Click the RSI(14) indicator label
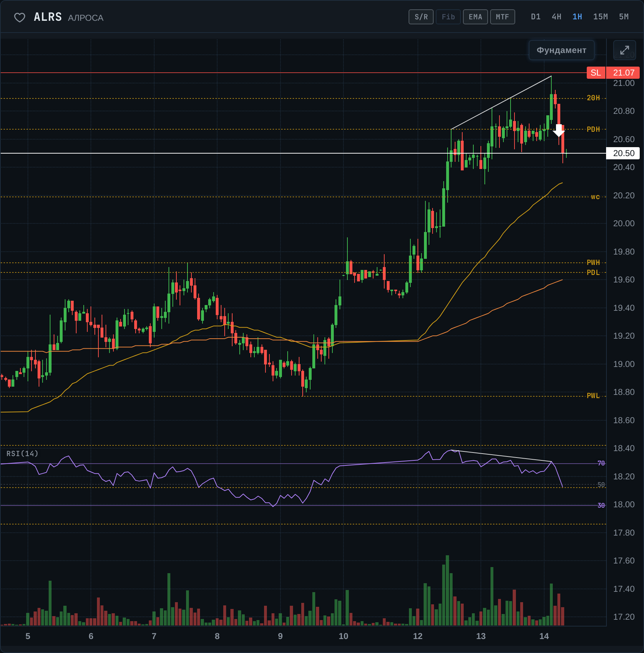 point(22,454)
